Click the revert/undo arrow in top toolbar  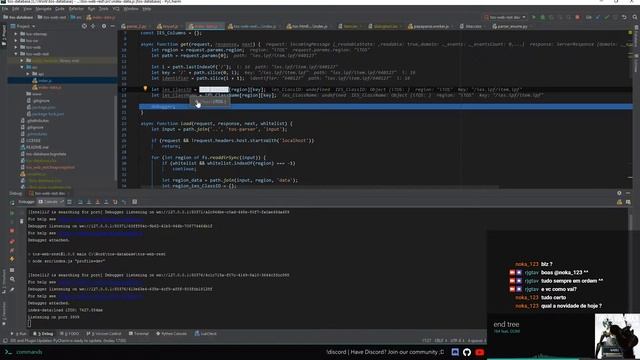tap(624, 17)
